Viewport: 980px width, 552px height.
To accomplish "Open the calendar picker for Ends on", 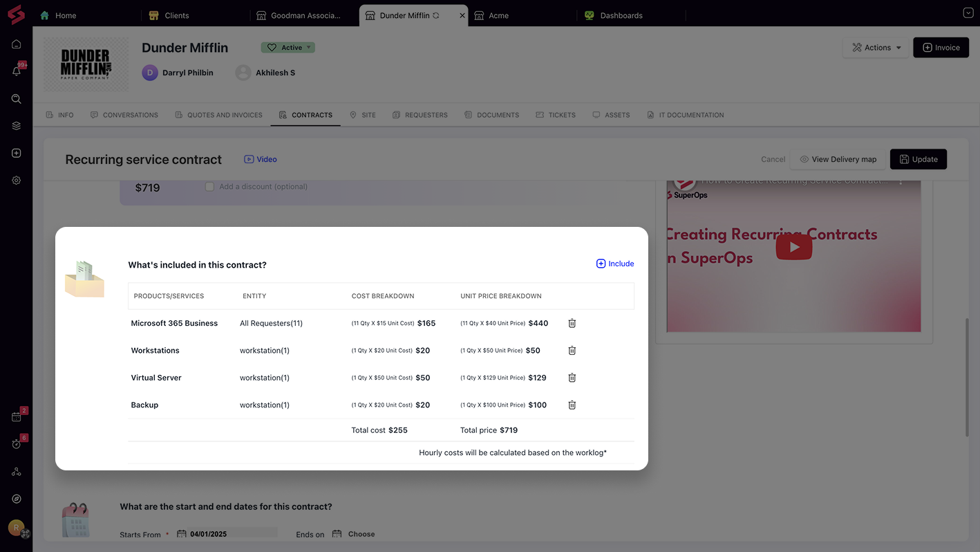I will (x=337, y=534).
